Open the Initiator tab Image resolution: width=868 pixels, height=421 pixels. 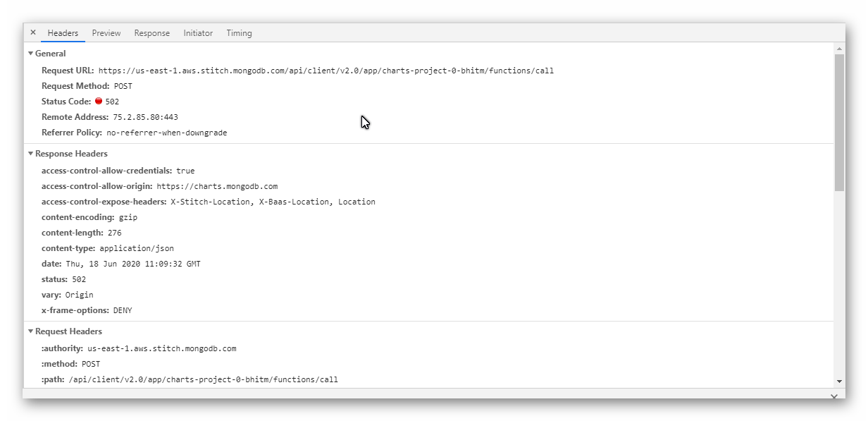(198, 33)
